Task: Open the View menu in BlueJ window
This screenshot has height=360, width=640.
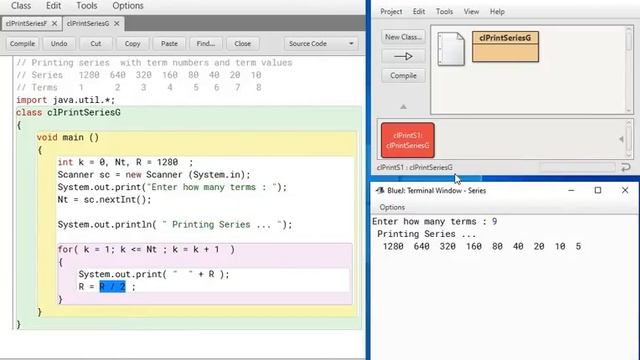Action: click(471, 12)
